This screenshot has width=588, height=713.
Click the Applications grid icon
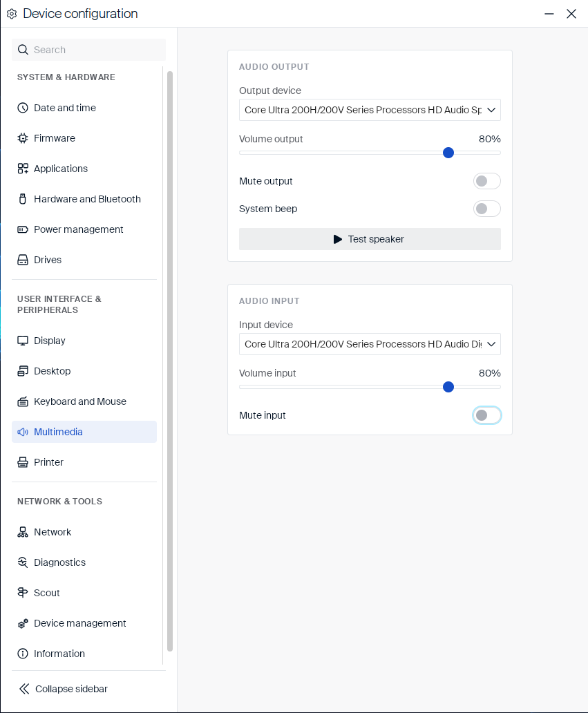pyautogui.click(x=23, y=169)
